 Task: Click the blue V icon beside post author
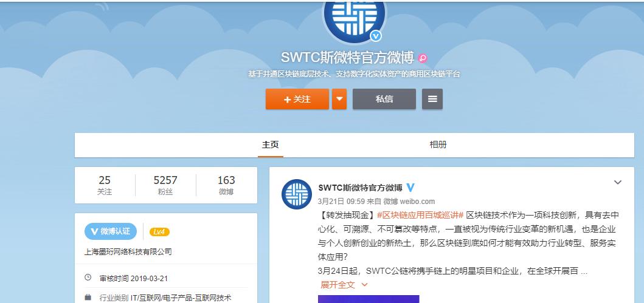tap(410, 188)
